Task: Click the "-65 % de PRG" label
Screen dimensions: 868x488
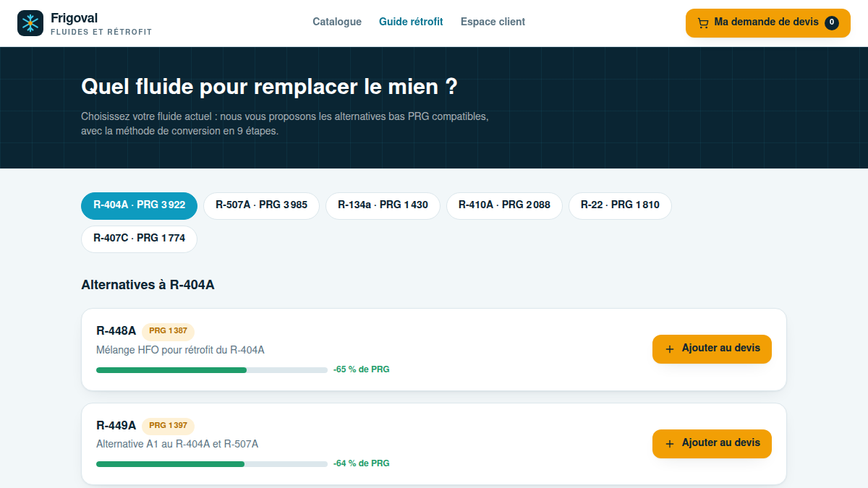Action: [x=362, y=369]
